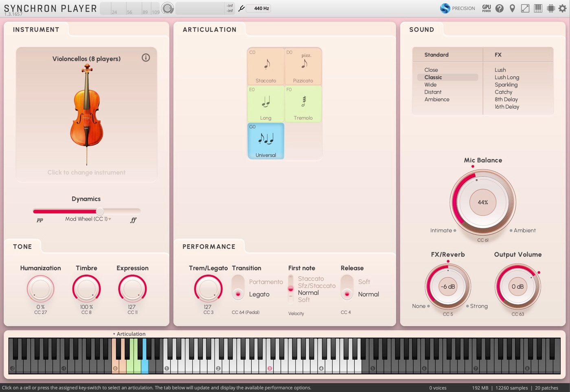This screenshot has height=392, width=570.
Task: Open the Mod Wheel (CC 1) dropdown
Action: (x=88, y=219)
